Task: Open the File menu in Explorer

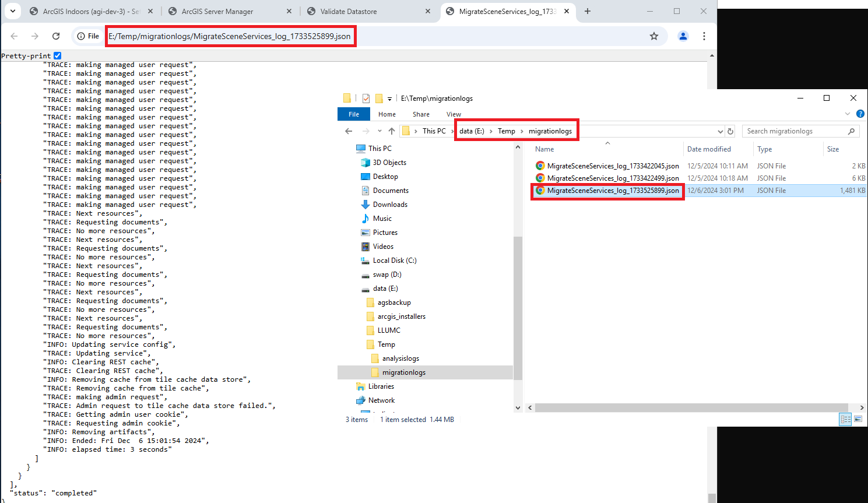Action: pos(354,114)
